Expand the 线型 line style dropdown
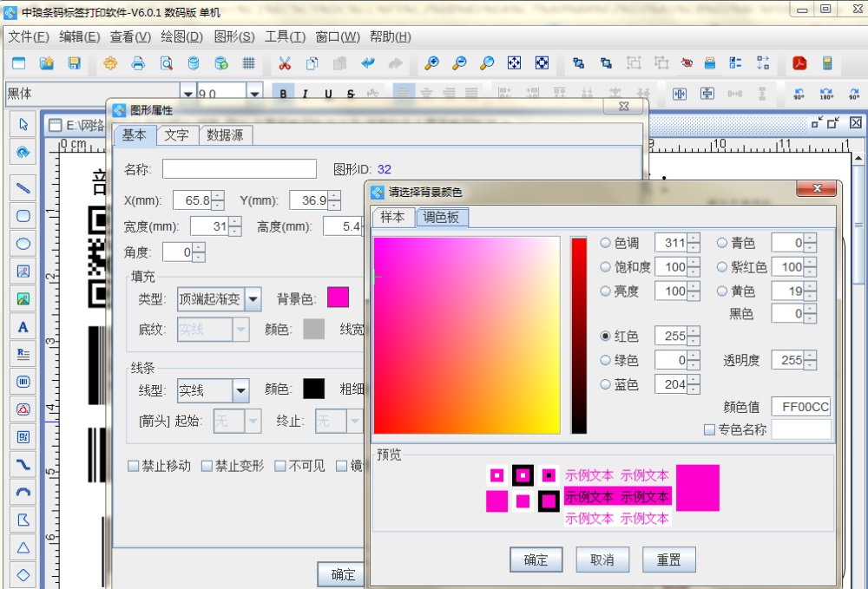This screenshot has width=868, height=589. point(240,390)
